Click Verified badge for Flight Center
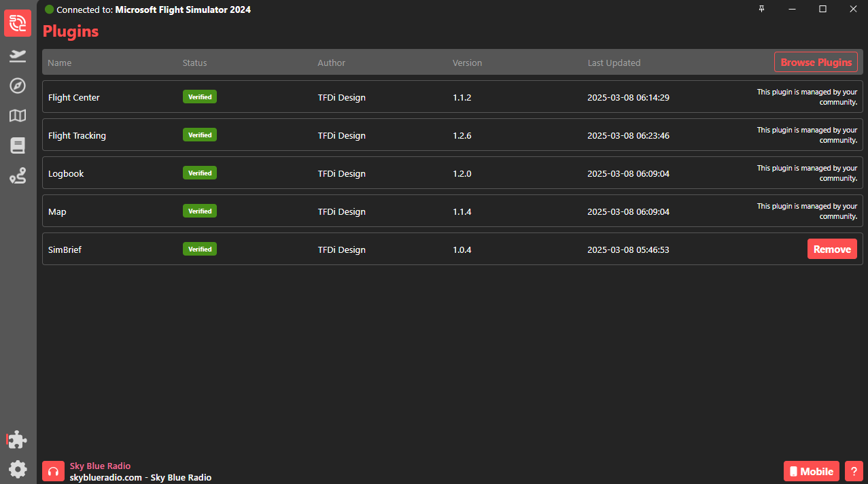This screenshot has height=484, width=868. click(x=200, y=97)
